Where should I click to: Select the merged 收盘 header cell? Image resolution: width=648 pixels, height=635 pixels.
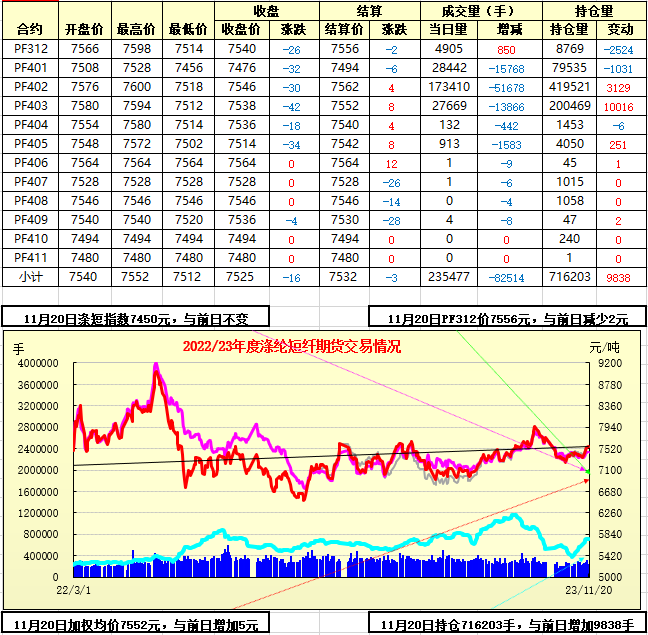pyautogui.click(x=266, y=10)
